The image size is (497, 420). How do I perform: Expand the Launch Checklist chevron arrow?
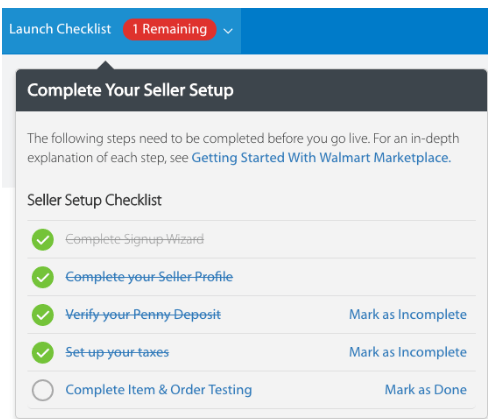click(x=228, y=31)
